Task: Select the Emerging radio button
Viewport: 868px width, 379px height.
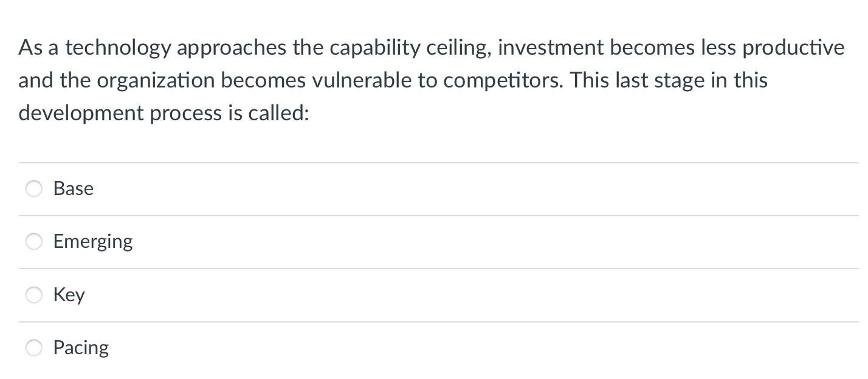Action: coord(34,242)
